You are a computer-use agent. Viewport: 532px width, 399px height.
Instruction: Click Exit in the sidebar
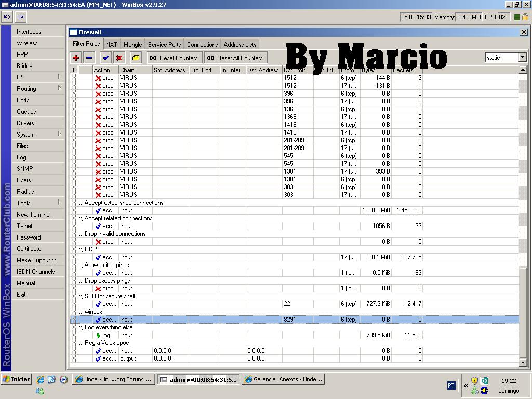tap(38, 295)
